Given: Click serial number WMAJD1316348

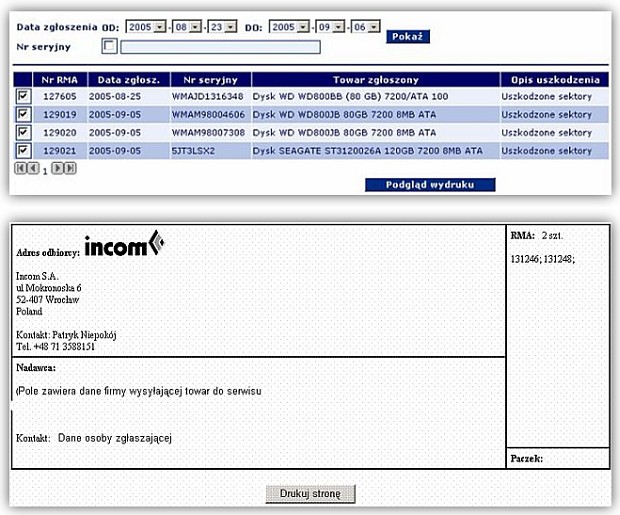Looking at the screenshot, I should point(208,97).
